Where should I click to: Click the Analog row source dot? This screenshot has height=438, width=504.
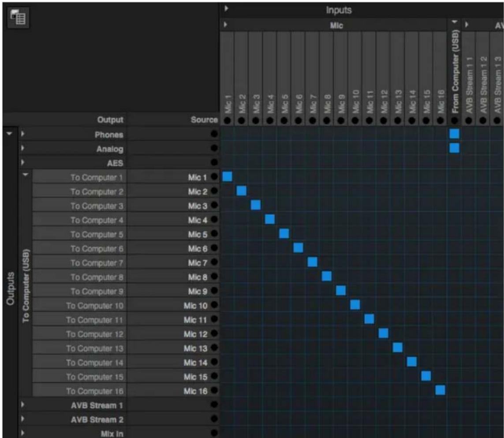point(214,148)
